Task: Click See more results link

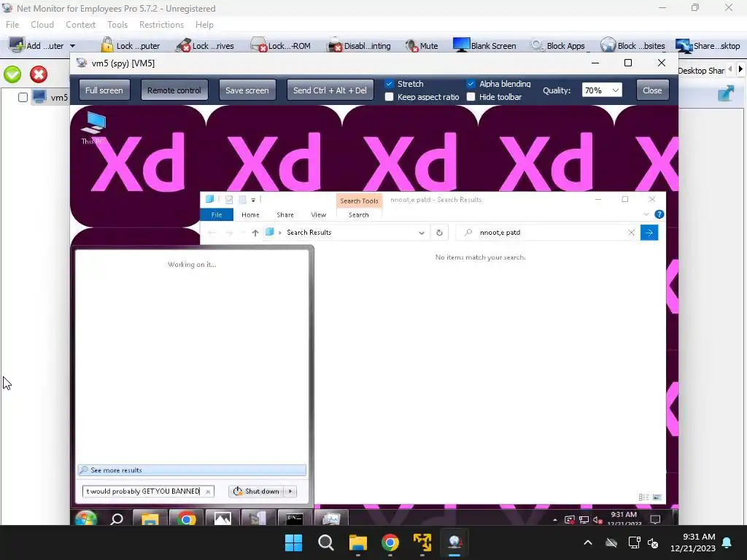Action: [x=192, y=470]
